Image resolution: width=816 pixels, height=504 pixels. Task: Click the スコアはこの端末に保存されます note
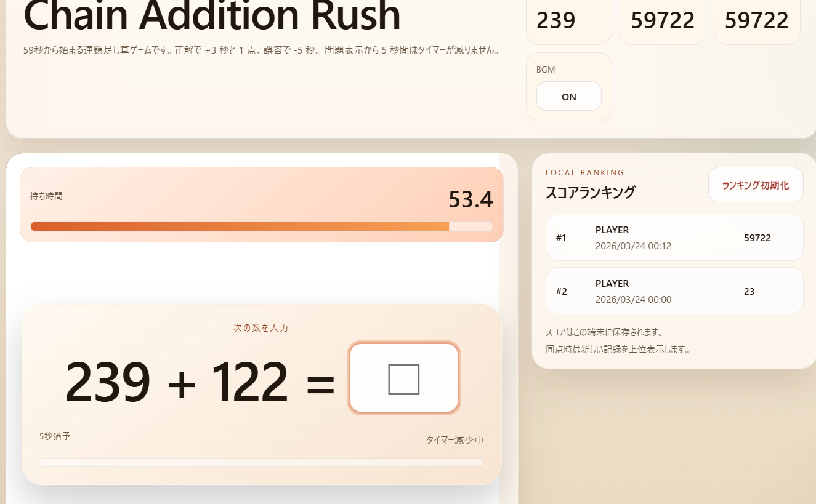[x=604, y=332]
